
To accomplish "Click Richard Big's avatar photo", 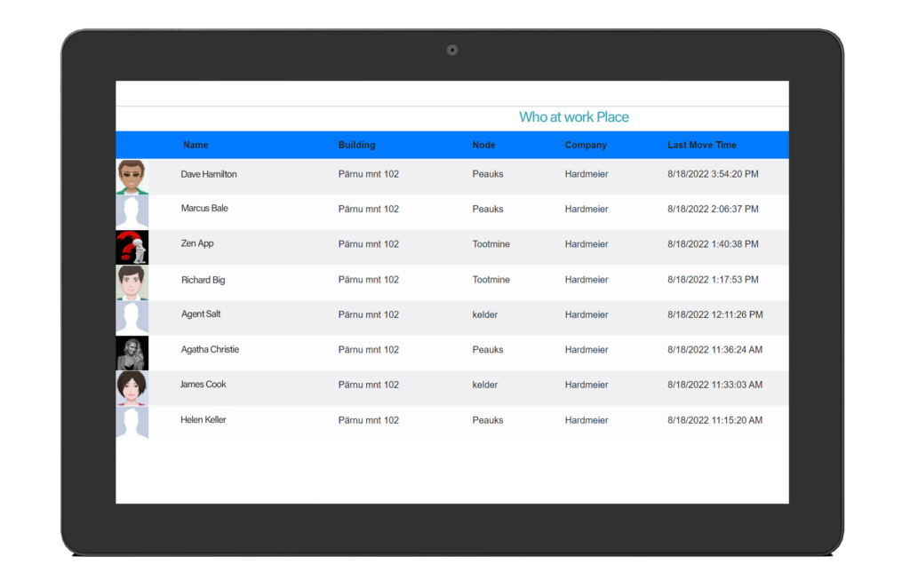I will click(132, 283).
